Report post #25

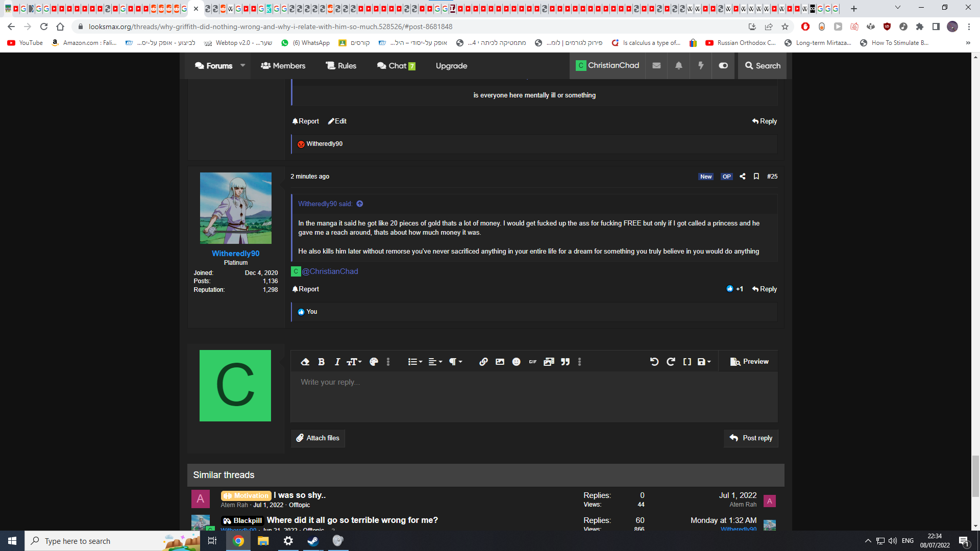click(x=305, y=289)
